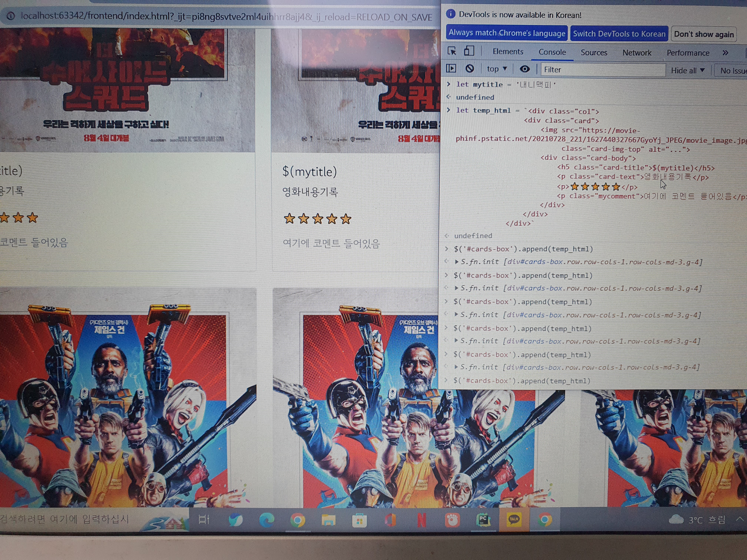Image resolution: width=747 pixels, height=560 pixels.
Task: Expand the last S.fn.init result
Action: [x=456, y=367]
